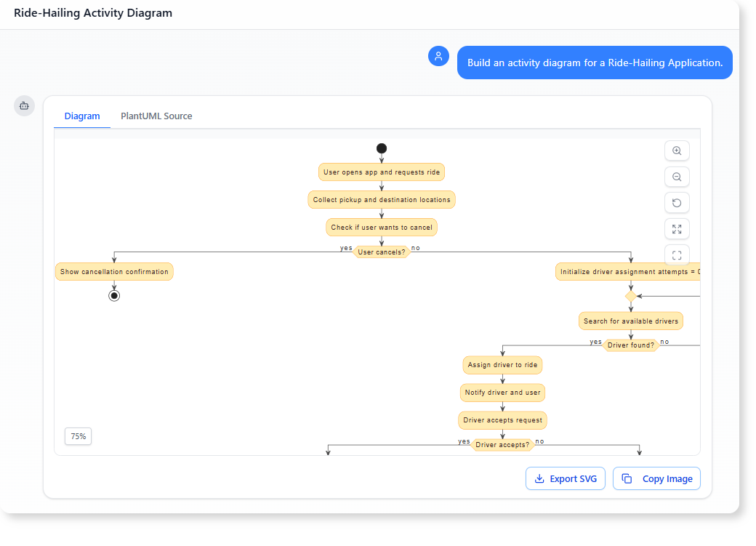Select the Diagram tab
The image size is (756, 546).
pyautogui.click(x=82, y=116)
